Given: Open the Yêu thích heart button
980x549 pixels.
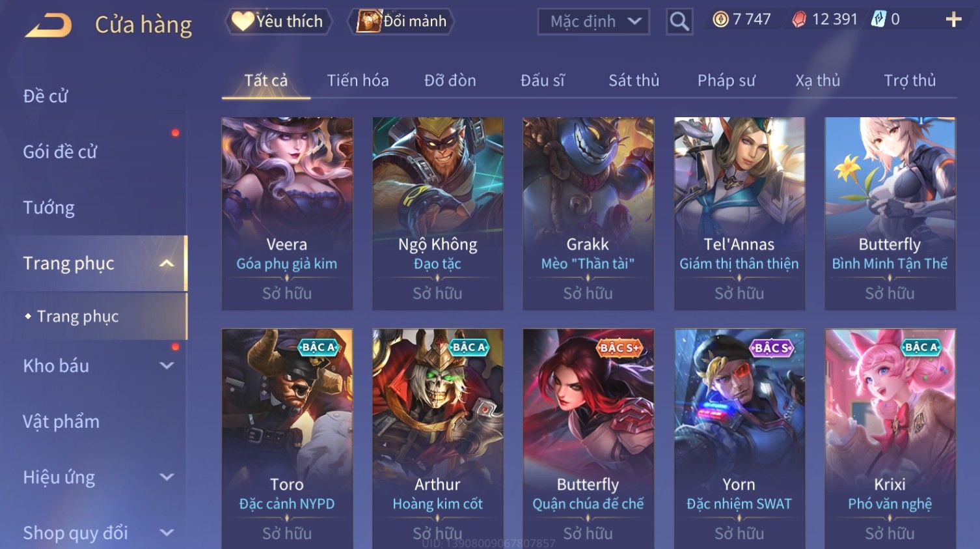Looking at the screenshot, I should click(279, 21).
